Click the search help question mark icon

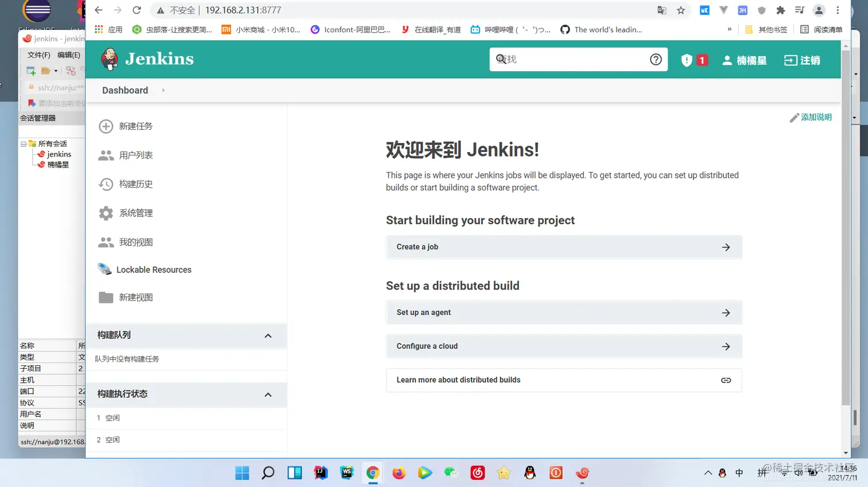[x=656, y=59]
